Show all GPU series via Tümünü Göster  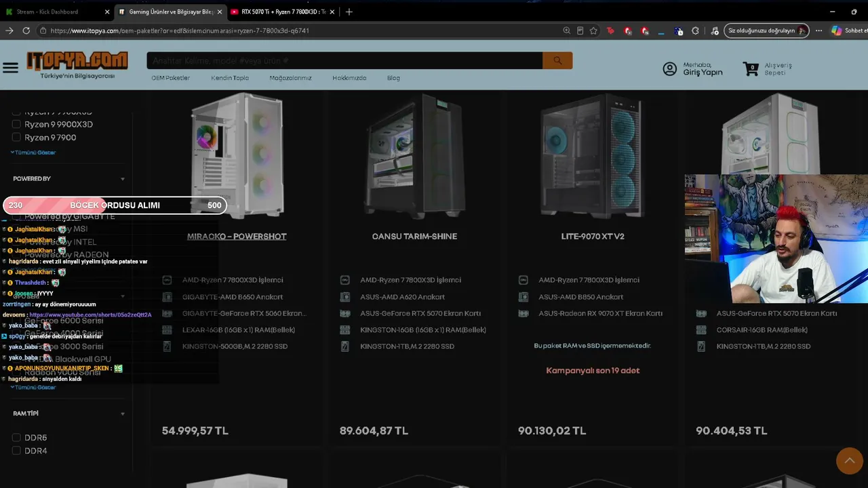pos(33,387)
